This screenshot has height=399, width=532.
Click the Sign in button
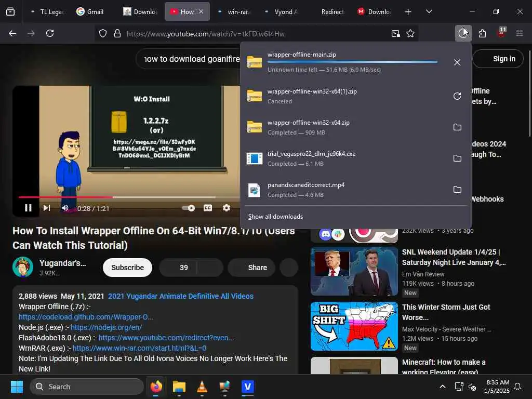(x=498, y=59)
